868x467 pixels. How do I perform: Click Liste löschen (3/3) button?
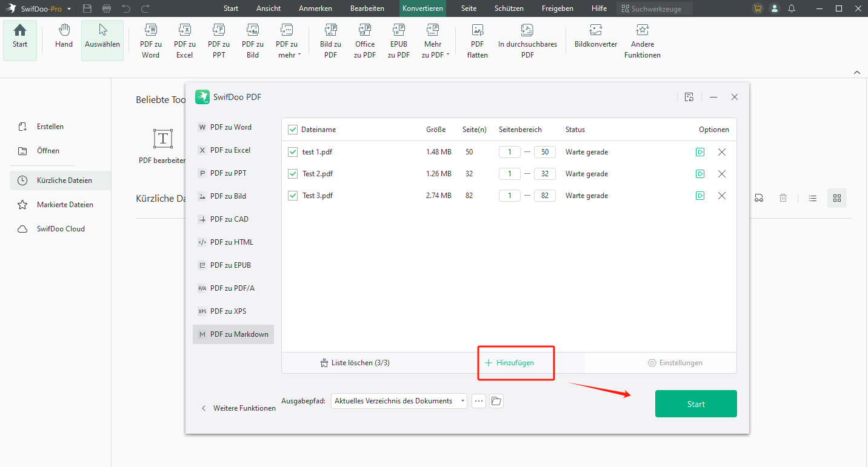click(355, 363)
